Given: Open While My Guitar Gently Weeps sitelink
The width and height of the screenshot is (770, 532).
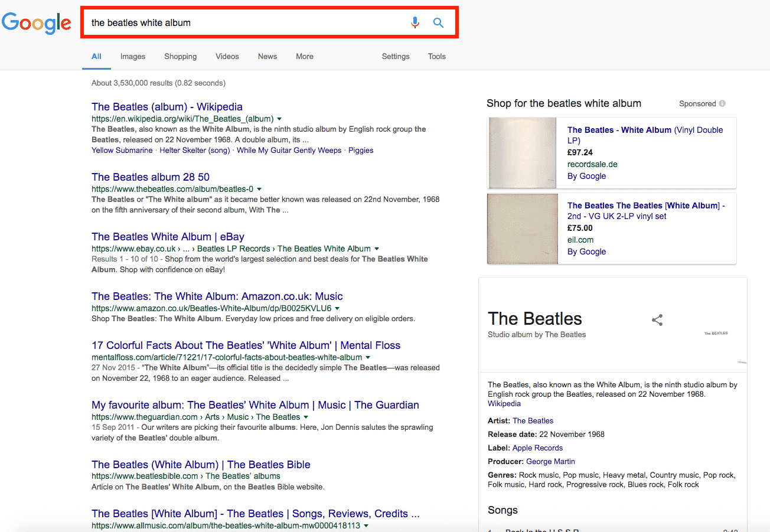Looking at the screenshot, I should tap(289, 151).
